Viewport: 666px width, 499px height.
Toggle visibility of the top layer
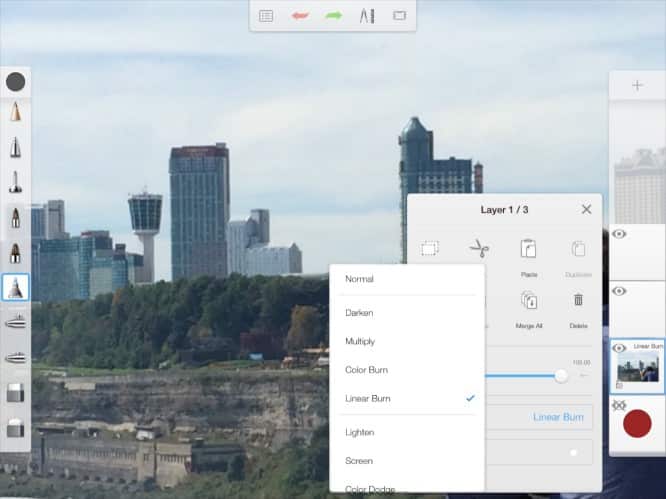619,234
